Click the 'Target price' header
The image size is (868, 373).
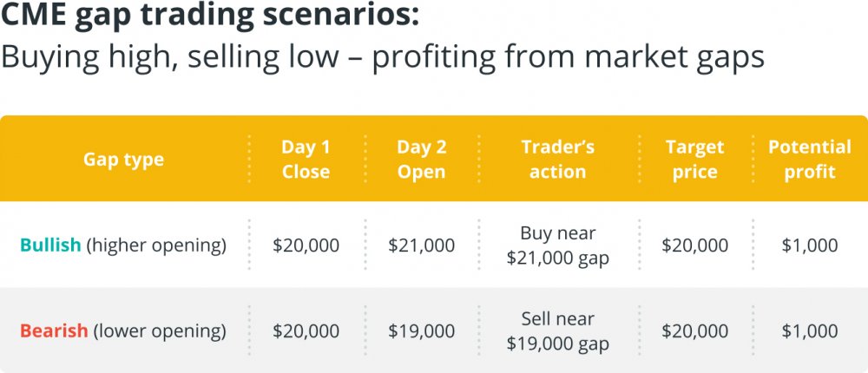[x=694, y=160]
